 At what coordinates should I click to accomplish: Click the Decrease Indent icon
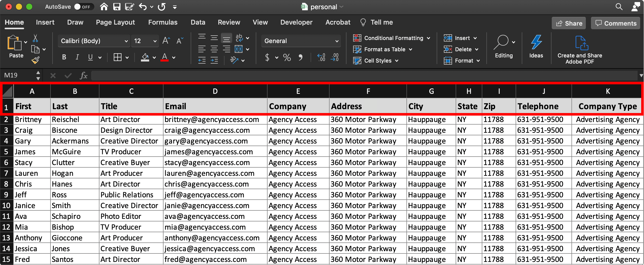point(202,60)
